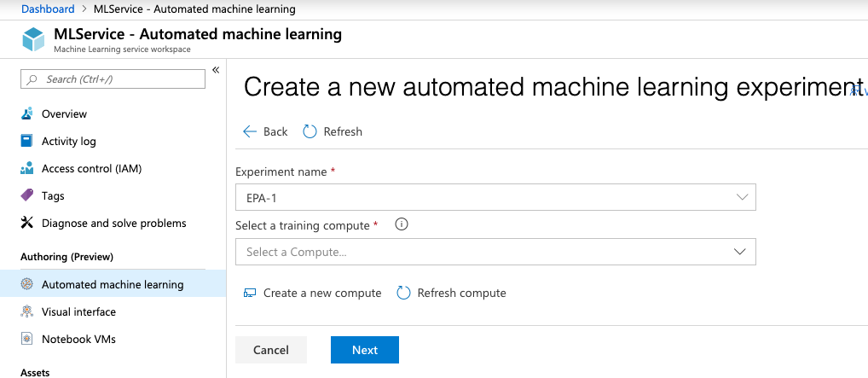Image resolution: width=868 pixels, height=378 pixels.
Task: Click the Dashboard breadcrumb link
Action: coord(48,9)
